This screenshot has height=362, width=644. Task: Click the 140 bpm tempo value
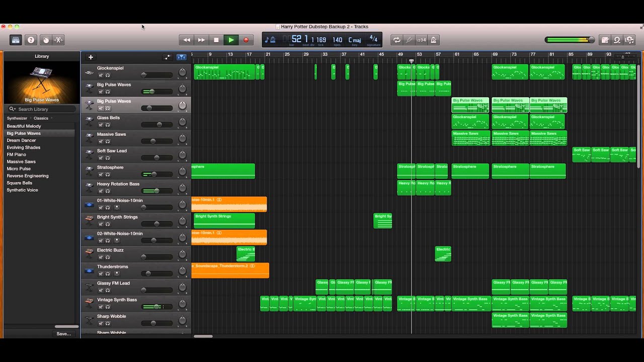(x=337, y=40)
